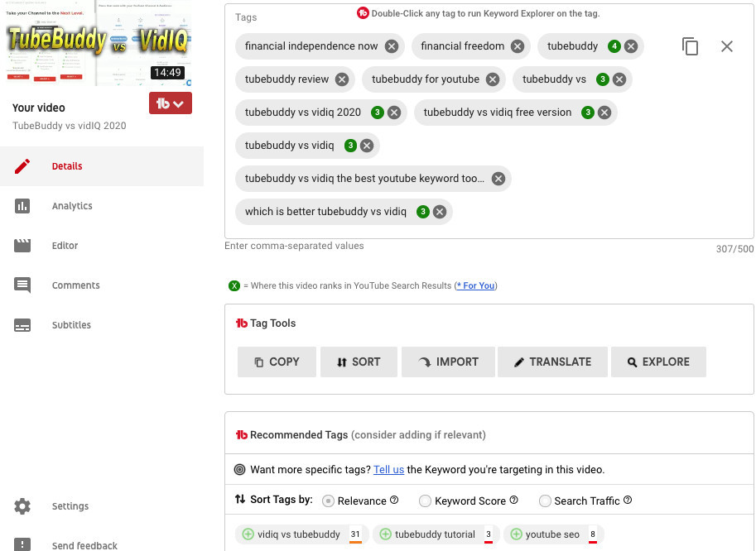Open the Editor section
This screenshot has height=551, width=756.
pos(102,246)
